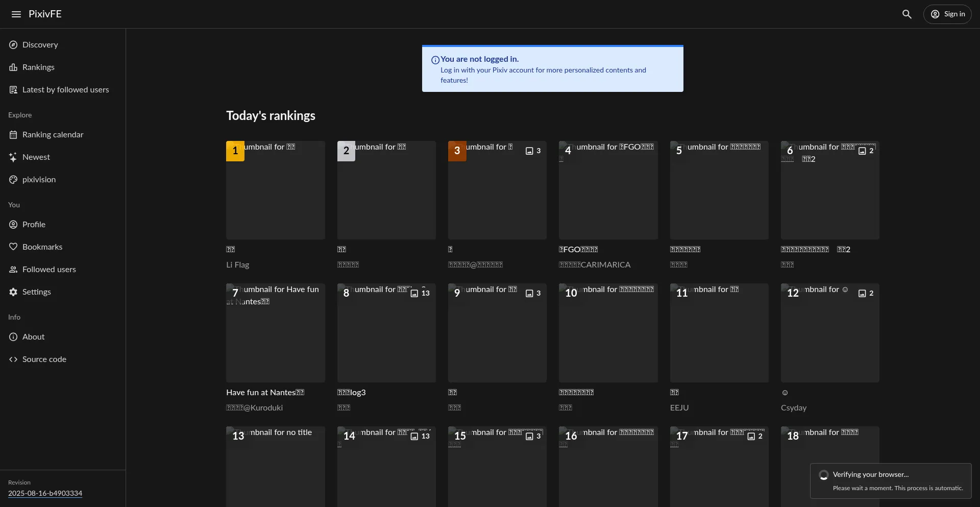Click the Settings gear icon
This screenshot has width=980, height=507.
[x=13, y=292]
